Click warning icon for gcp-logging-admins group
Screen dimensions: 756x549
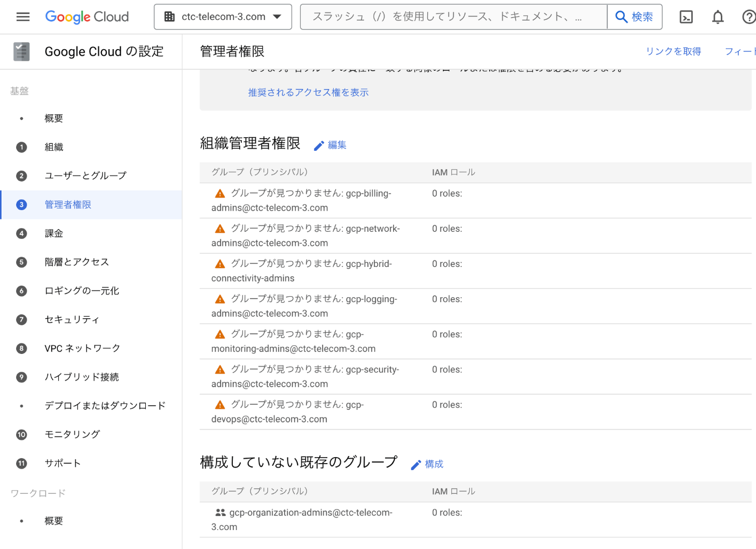(x=220, y=299)
